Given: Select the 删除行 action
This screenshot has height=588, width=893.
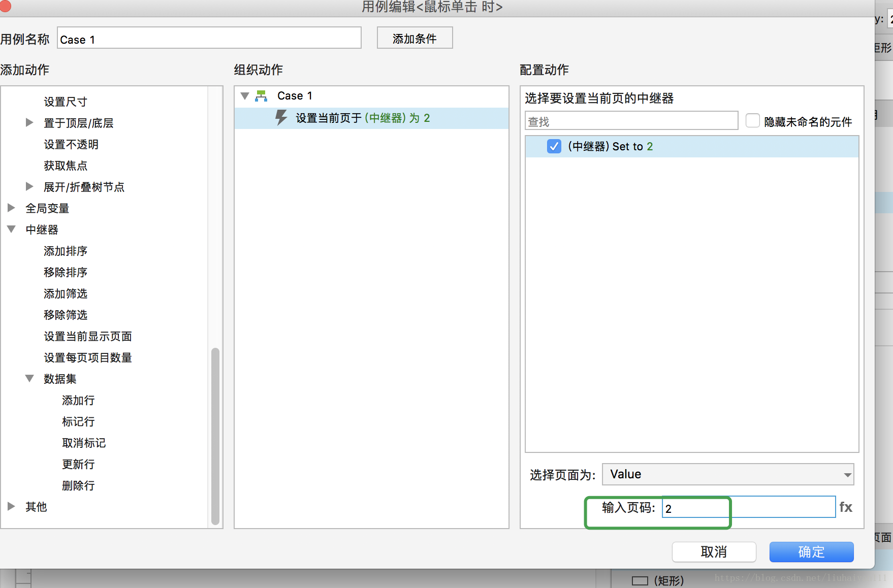Looking at the screenshot, I should coord(78,485).
